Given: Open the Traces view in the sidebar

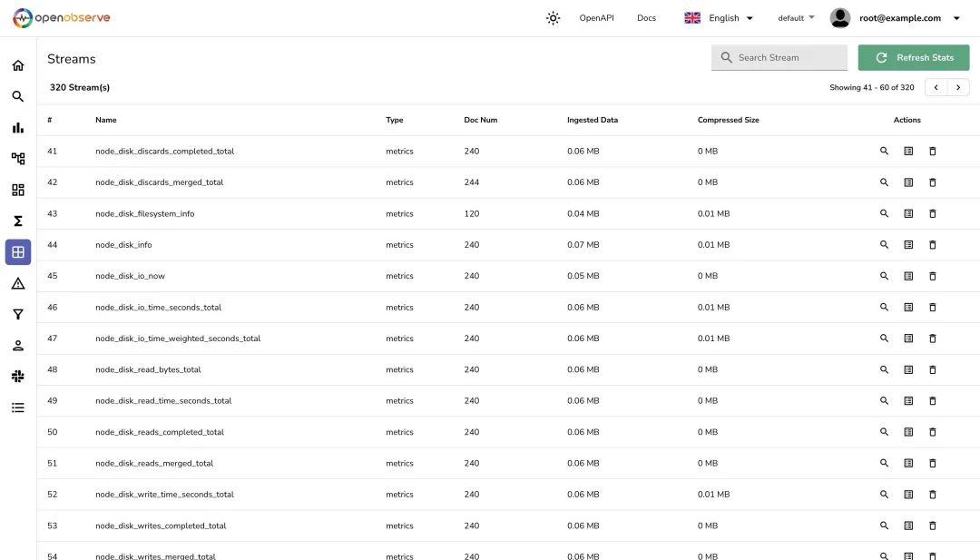Looking at the screenshot, I should (x=17, y=158).
